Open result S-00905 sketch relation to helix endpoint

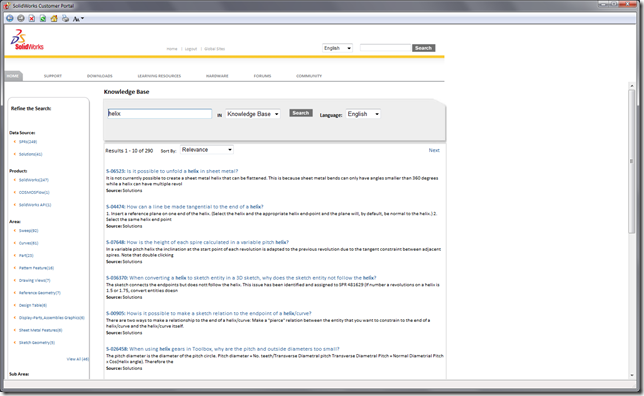(209, 313)
